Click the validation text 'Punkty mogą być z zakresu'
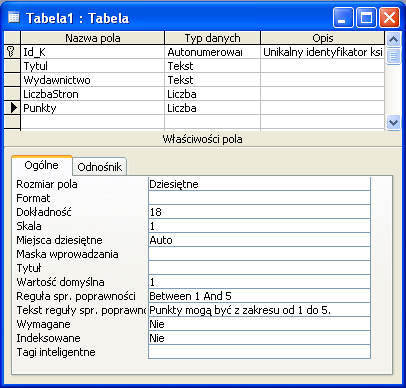The width and height of the screenshot is (406, 388). tap(259, 310)
